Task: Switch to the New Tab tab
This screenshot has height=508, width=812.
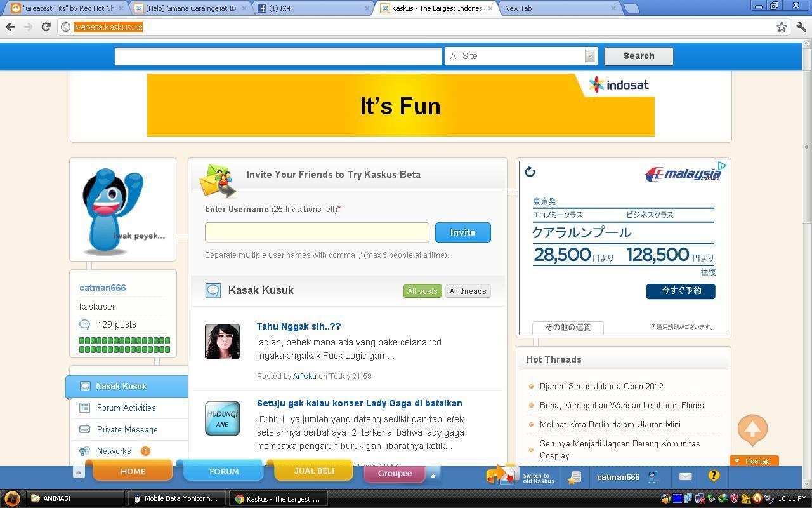Action: [x=557, y=8]
